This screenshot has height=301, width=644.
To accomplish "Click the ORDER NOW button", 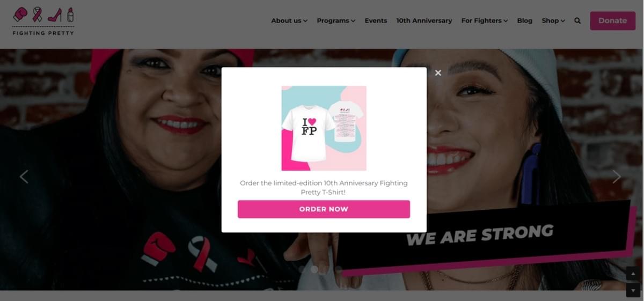I will pos(324,209).
